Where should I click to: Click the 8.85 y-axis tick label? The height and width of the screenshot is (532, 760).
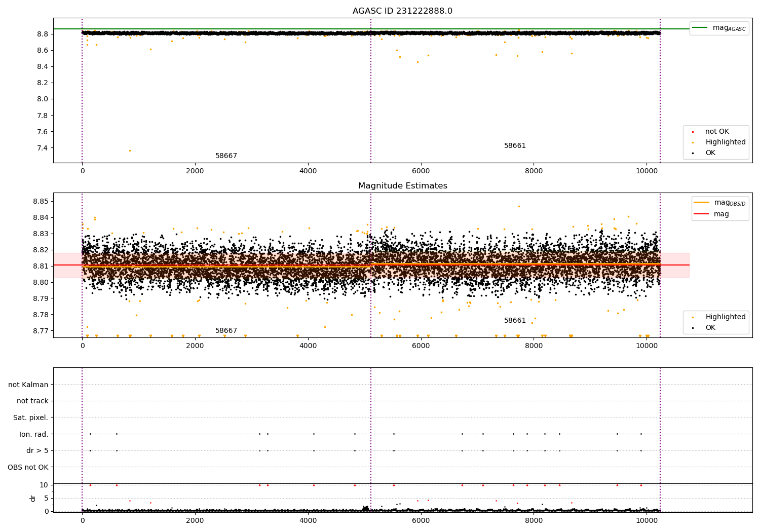coord(41,201)
